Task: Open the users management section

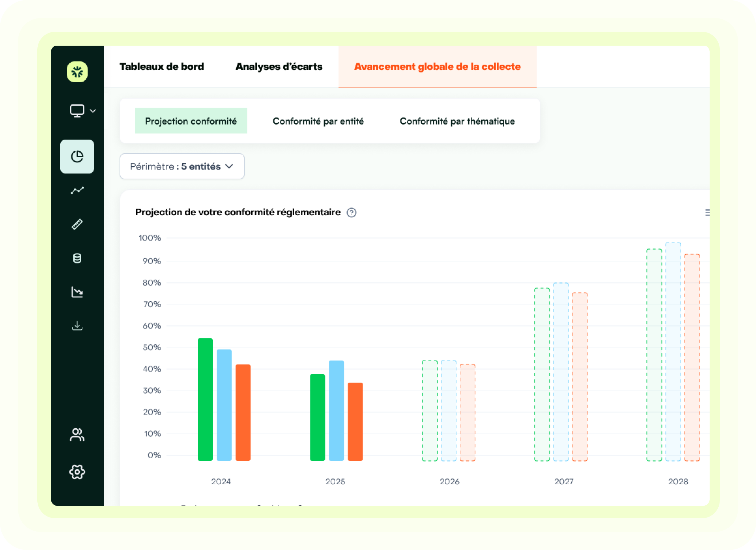Action: [x=77, y=435]
